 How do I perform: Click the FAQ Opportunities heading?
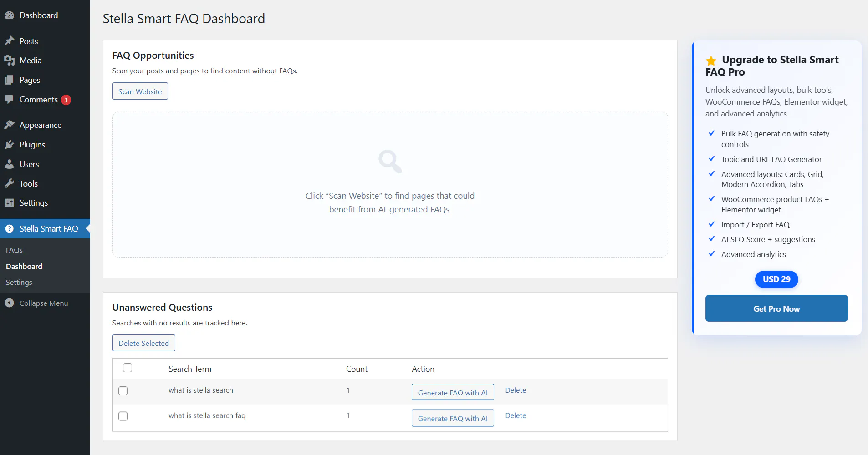click(x=153, y=56)
